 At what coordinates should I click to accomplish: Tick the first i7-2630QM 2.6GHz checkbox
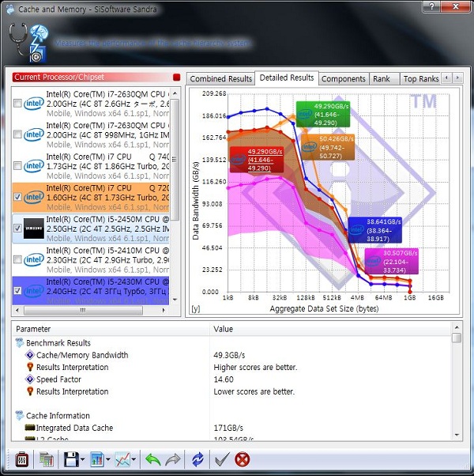tap(17, 104)
